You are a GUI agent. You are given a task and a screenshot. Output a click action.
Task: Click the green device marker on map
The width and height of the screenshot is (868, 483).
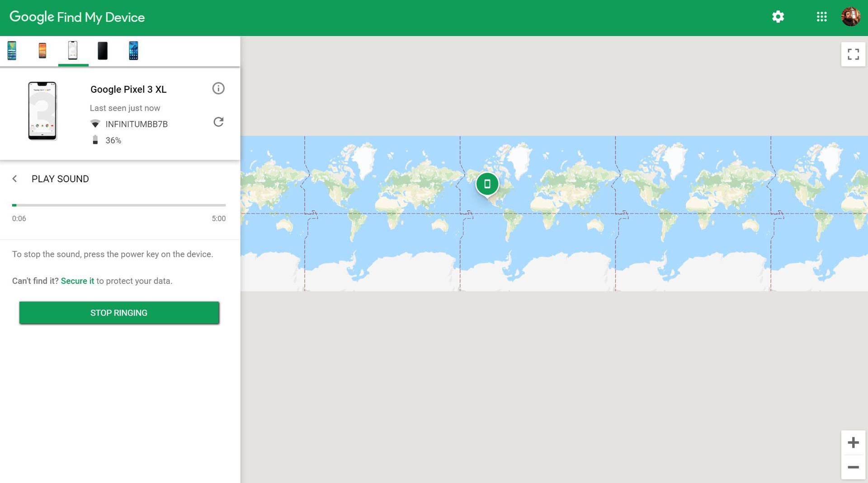click(x=487, y=185)
